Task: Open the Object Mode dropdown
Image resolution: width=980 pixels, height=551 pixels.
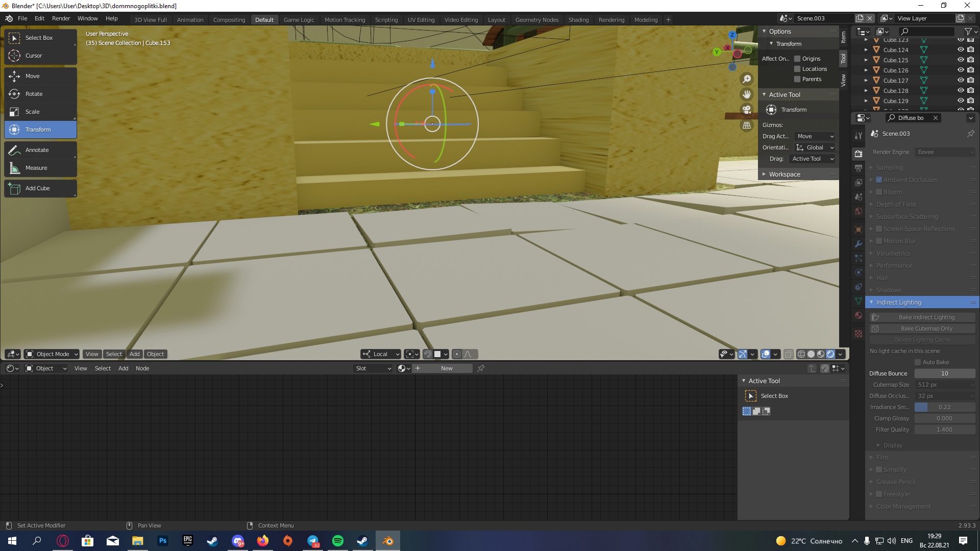Action: click(x=52, y=354)
